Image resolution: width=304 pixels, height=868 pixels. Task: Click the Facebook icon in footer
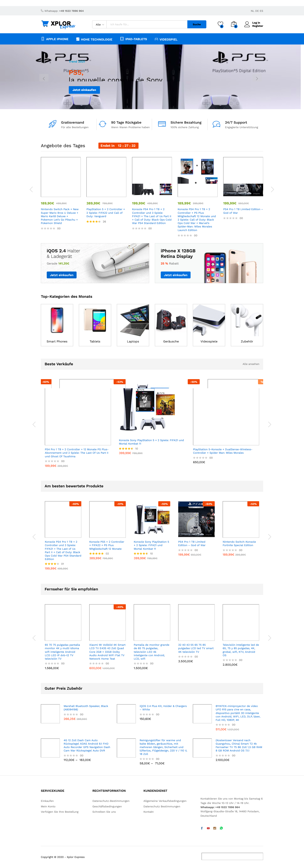click(x=202, y=828)
